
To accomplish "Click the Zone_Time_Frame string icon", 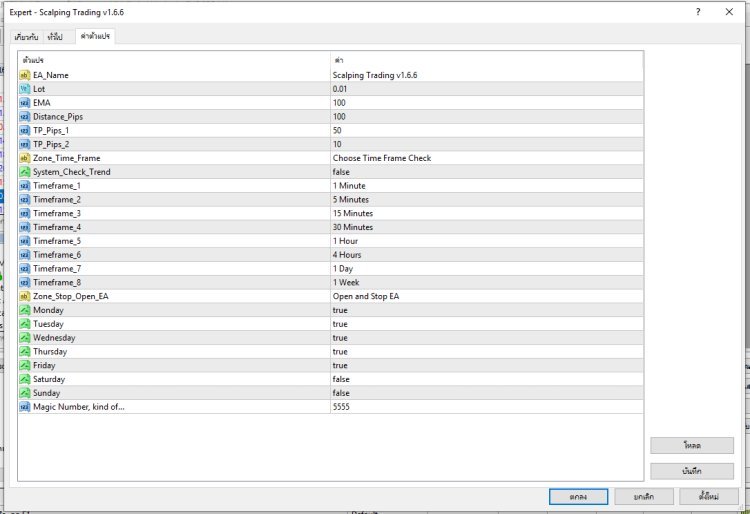I will click(x=25, y=158).
